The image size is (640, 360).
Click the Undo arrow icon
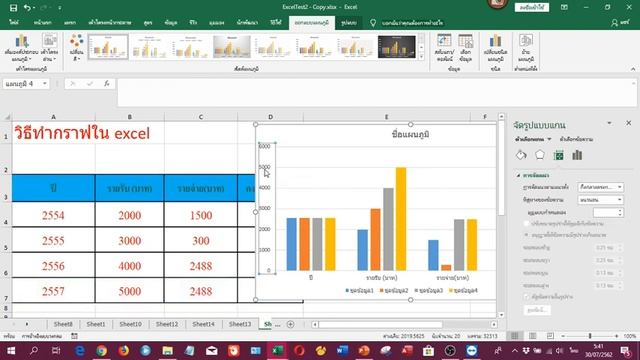click(27, 8)
